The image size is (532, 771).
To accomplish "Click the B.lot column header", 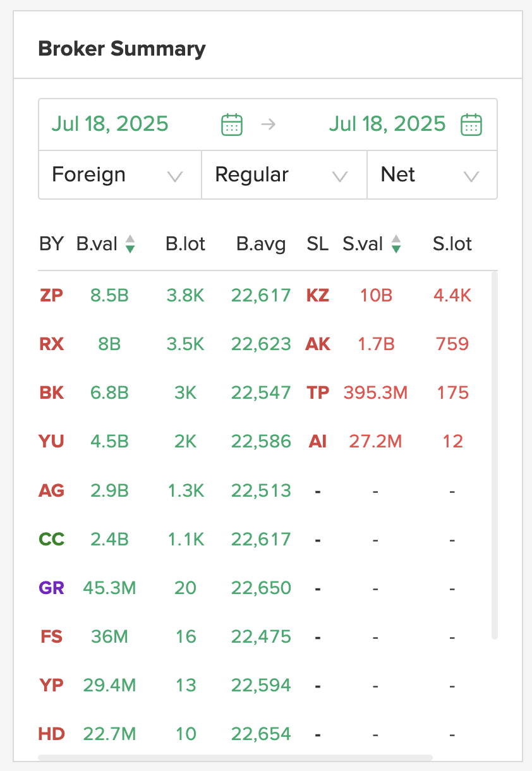I will tap(185, 244).
